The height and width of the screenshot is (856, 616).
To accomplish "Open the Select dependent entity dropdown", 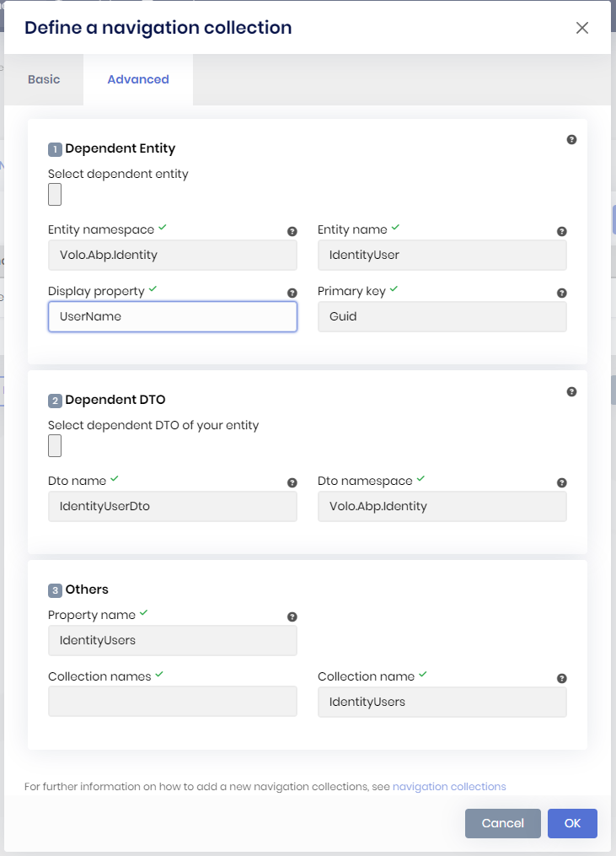I will pos(55,195).
